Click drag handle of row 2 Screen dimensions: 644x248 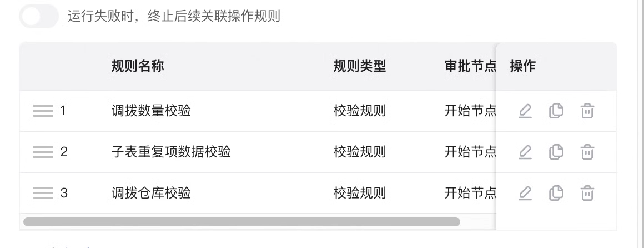(43, 152)
